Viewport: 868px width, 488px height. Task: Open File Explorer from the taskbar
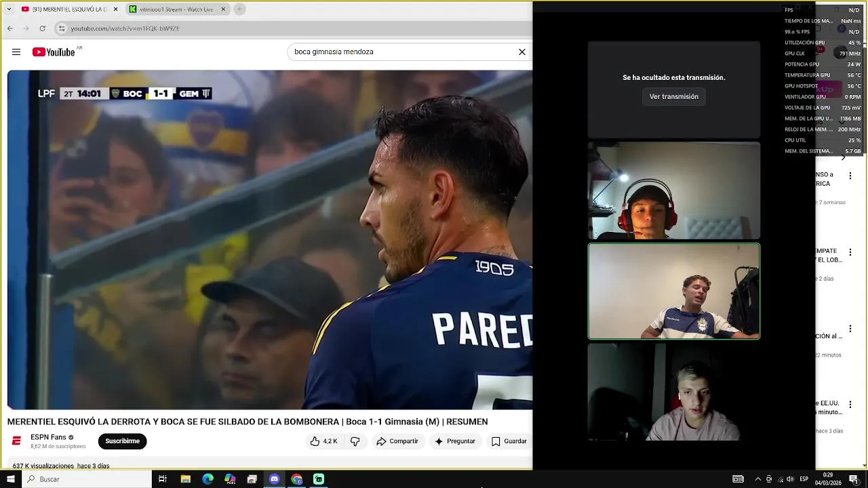coord(185,479)
